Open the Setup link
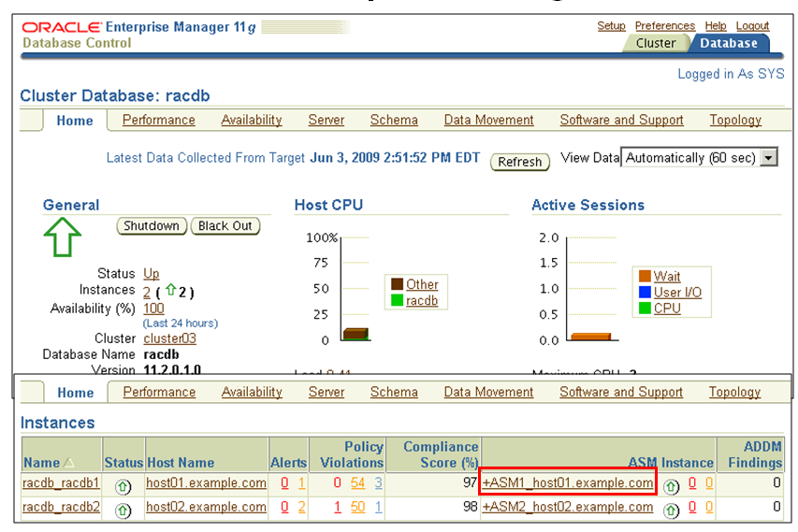Screen dimensions: 798x532 pos(611,25)
